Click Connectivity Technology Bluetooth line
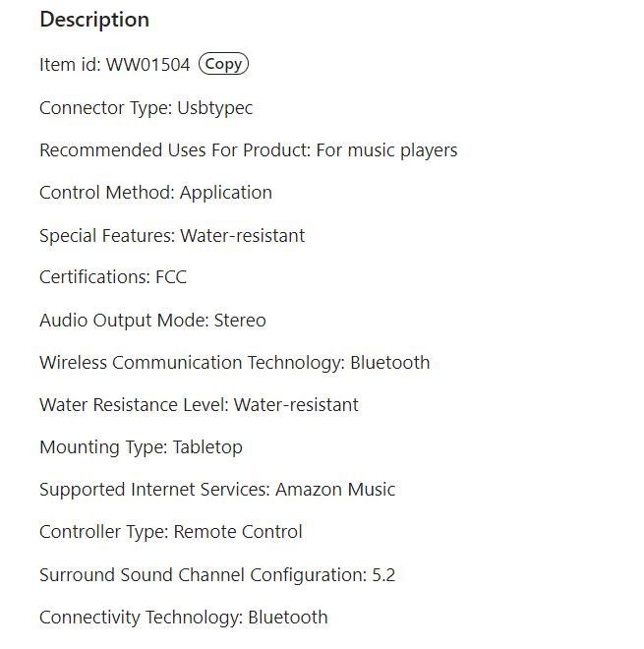 [184, 618]
